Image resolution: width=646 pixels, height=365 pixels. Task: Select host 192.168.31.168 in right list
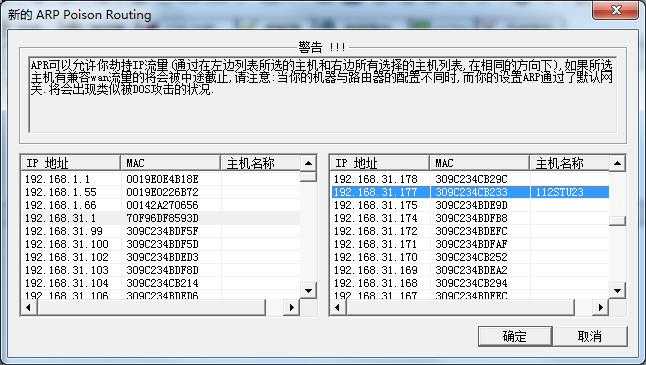point(470,283)
